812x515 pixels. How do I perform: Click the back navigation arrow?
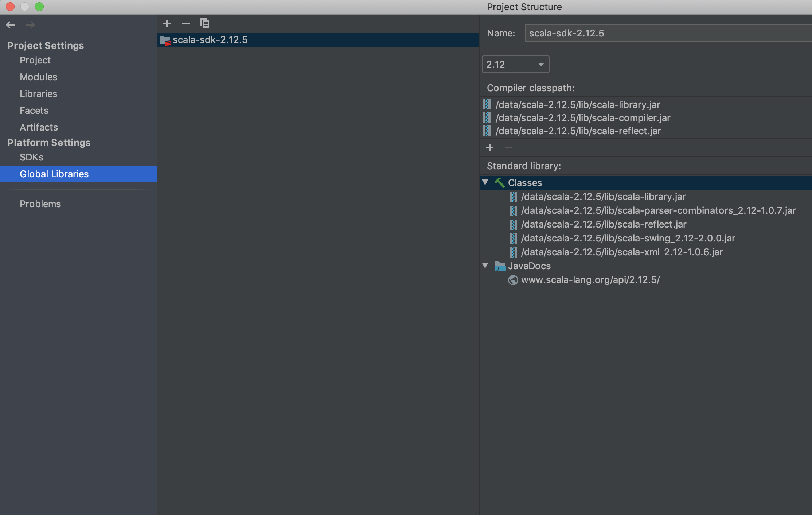(x=11, y=25)
